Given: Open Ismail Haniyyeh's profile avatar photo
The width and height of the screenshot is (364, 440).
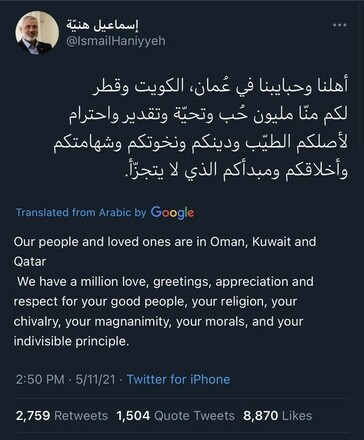Looking at the screenshot, I should 37,33.
